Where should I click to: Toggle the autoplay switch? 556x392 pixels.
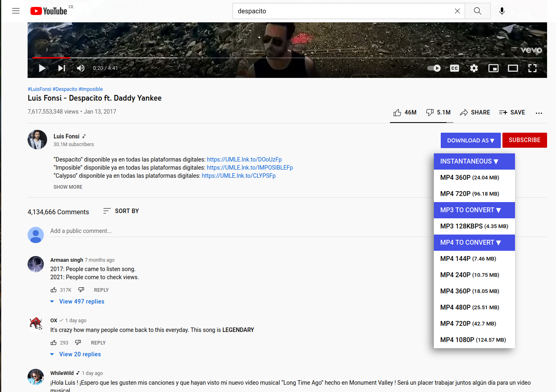coord(434,68)
